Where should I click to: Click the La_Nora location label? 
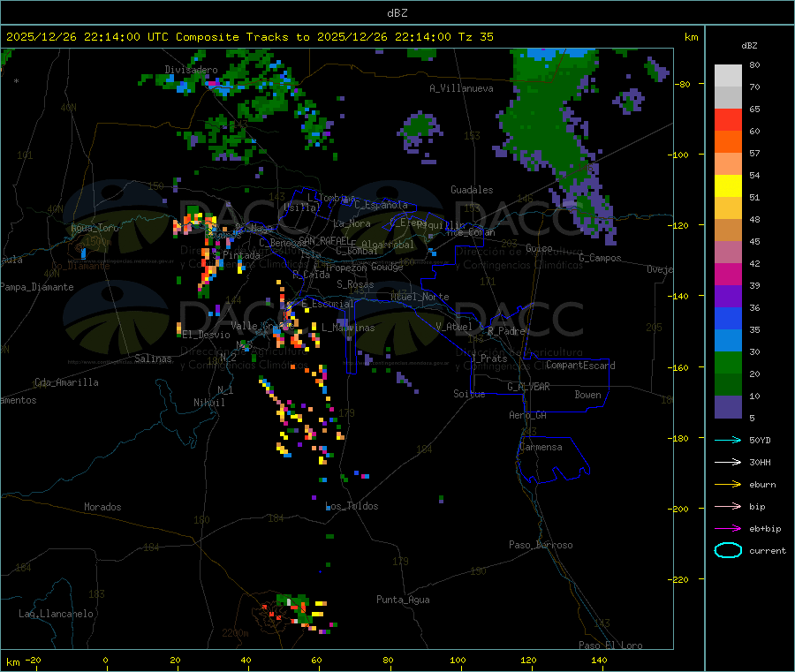pyautogui.click(x=352, y=223)
